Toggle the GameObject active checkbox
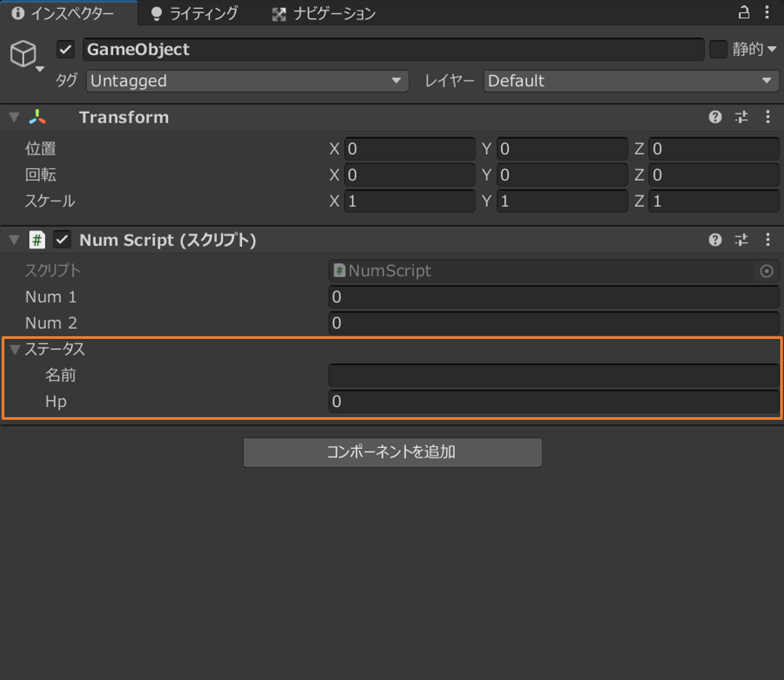This screenshot has height=680, width=784. pyautogui.click(x=65, y=49)
